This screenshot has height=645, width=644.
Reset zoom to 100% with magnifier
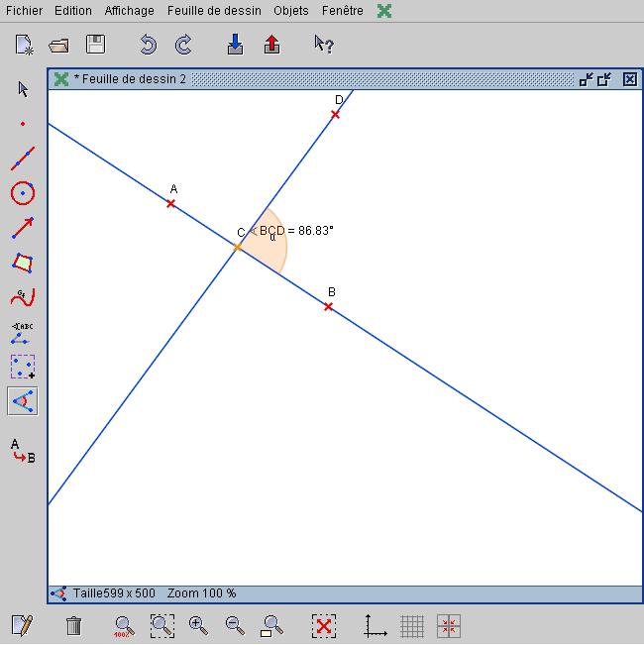point(124,626)
